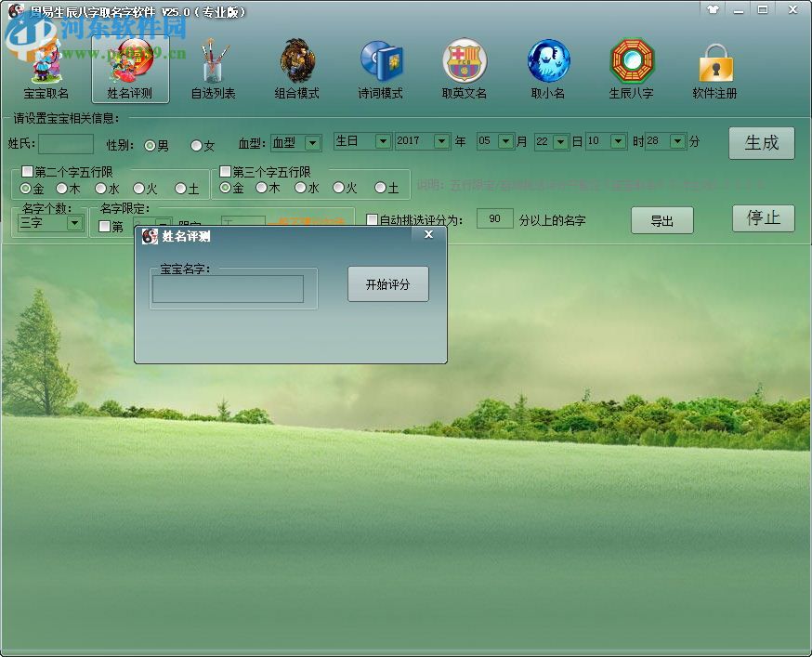Open the 取英文名 English name icon
The width and height of the screenshot is (812, 657).
pos(464,70)
